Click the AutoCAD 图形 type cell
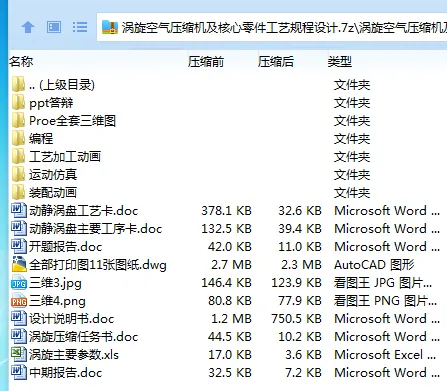Screen dimensions: 447x391 tap(374, 265)
